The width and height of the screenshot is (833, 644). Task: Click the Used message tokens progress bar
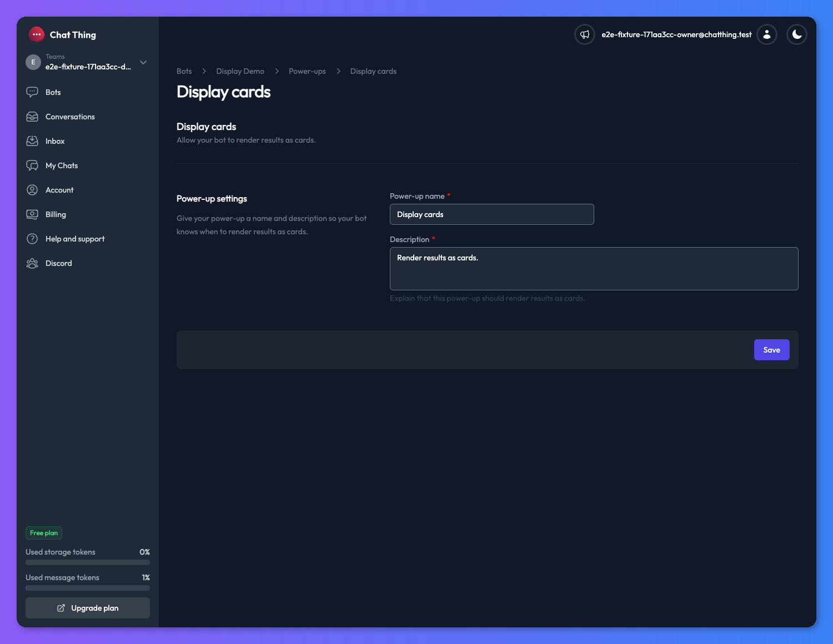pyautogui.click(x=87, y=588)
